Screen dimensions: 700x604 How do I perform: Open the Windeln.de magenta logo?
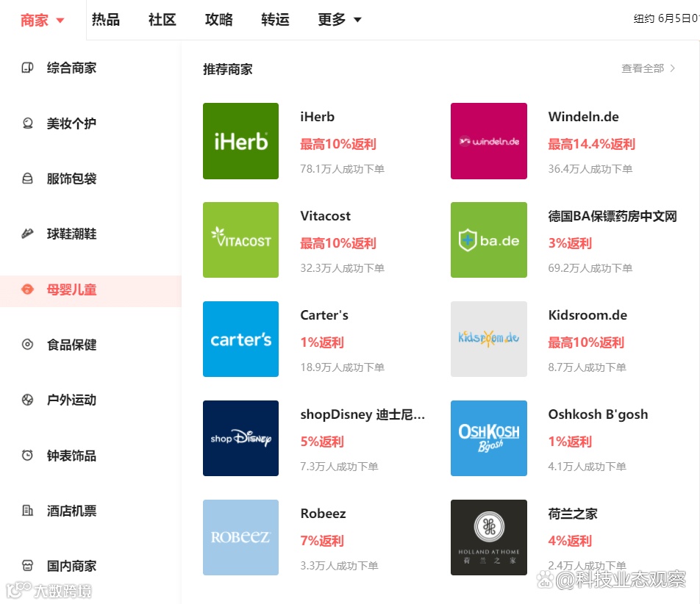[x=489, y=141]
